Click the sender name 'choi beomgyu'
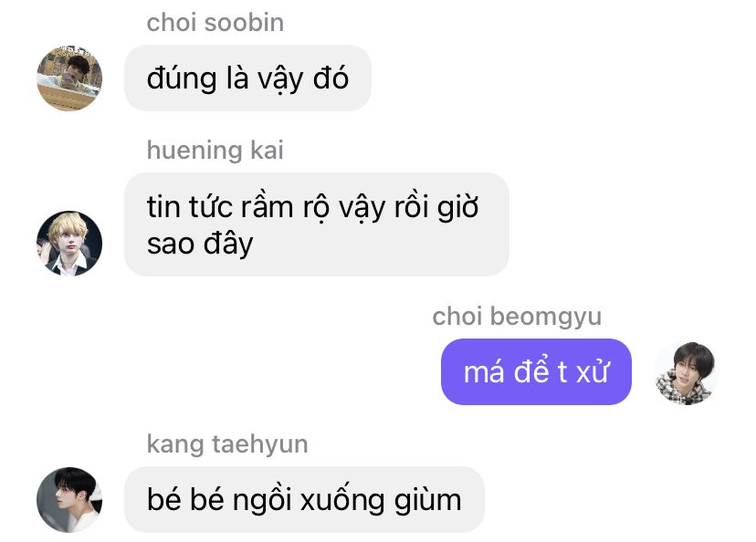This screenshot has width=756, height=542. coord(517,317)
